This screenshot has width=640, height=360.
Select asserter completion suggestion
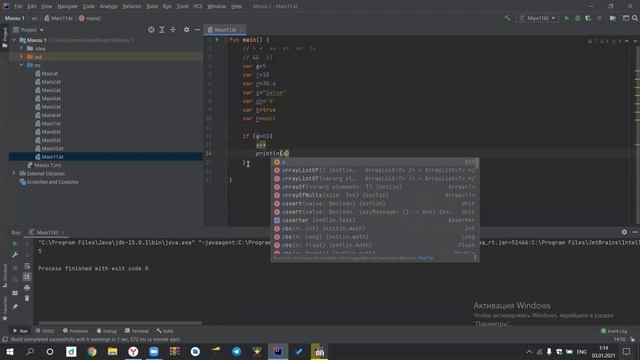click(x=375, y=220)
